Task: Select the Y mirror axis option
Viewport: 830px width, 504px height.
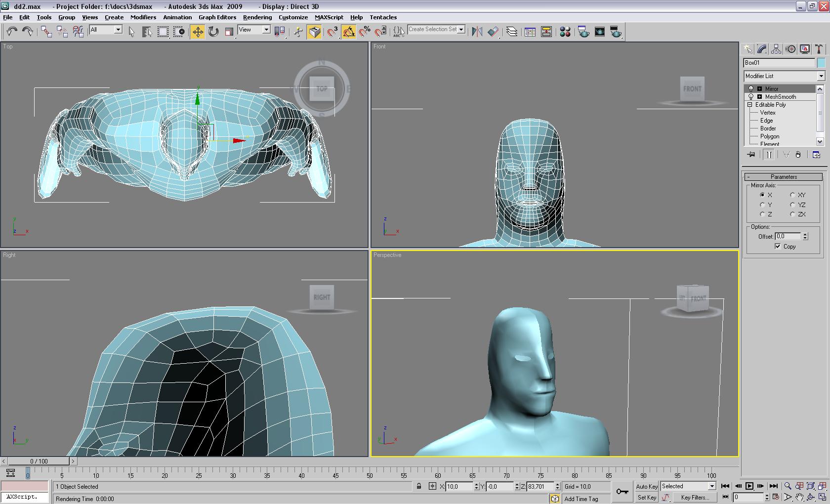Action: pyautogui.click(x=763, y=205)
